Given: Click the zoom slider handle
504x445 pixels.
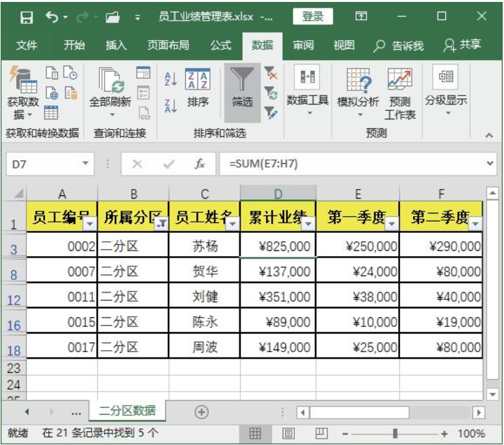Looking at the screenshot, I should coord(395,434).
